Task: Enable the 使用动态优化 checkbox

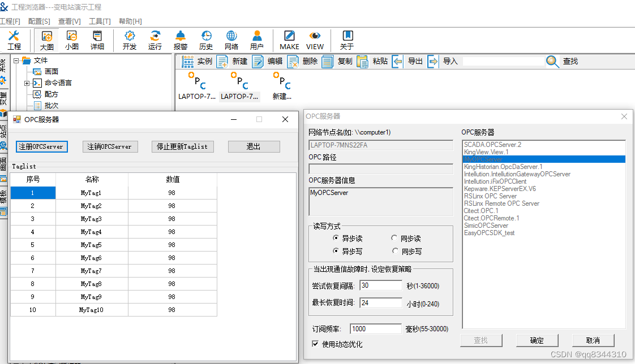Action: 315,343
